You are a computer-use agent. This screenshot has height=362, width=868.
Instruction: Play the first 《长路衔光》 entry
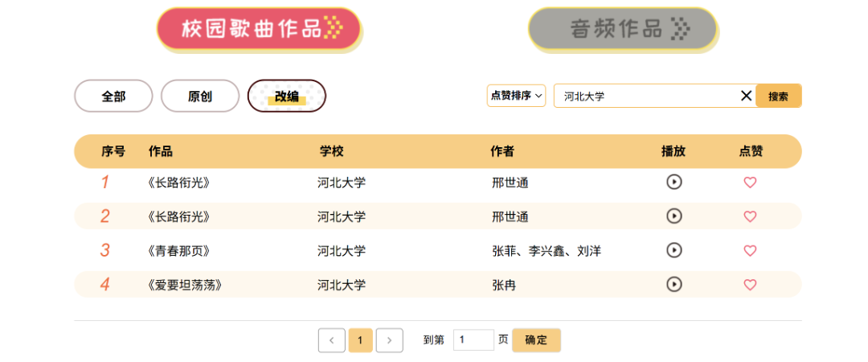coord(674,182)
